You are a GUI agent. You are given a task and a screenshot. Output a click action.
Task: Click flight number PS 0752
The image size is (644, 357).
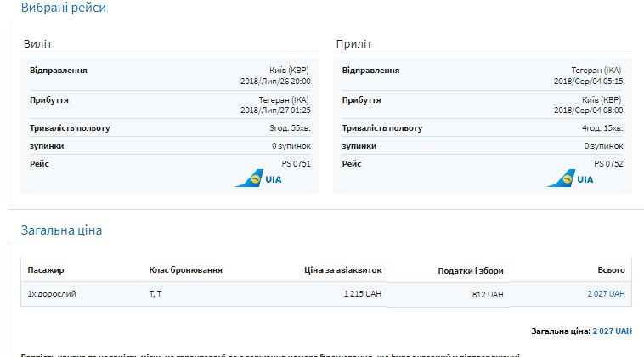tap(608, 163)
